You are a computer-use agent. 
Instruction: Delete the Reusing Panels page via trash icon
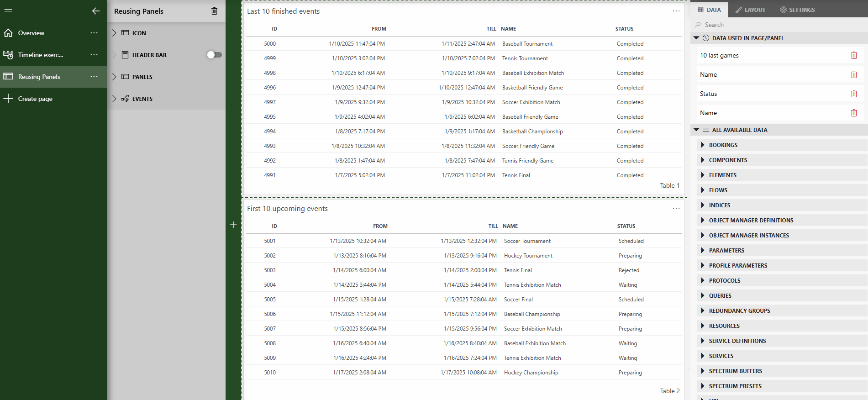tap(214, 11)
